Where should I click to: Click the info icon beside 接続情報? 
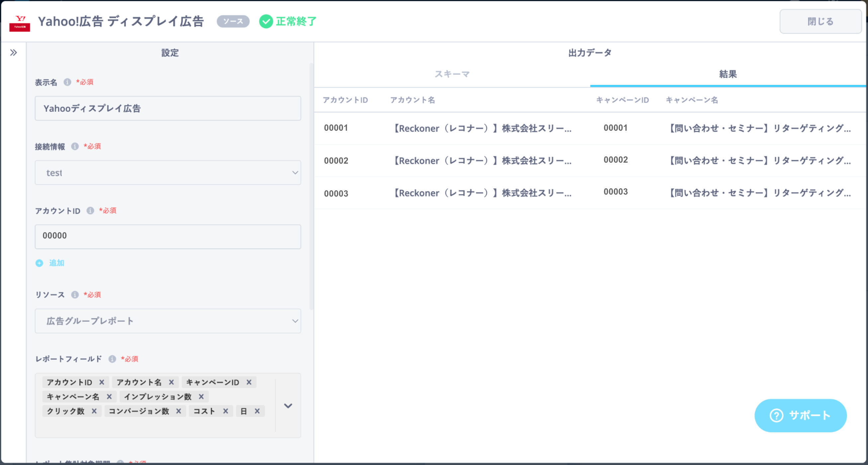click(75, 146)
